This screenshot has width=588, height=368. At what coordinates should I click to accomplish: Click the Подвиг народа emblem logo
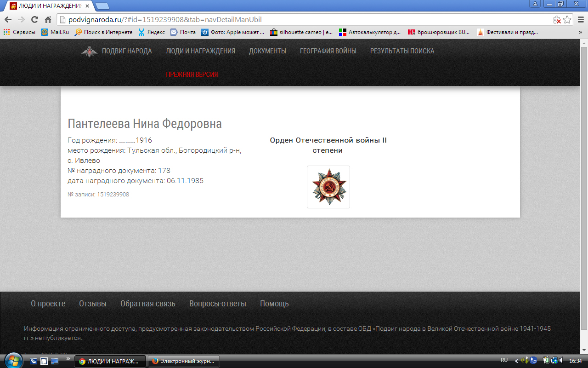[89, 52]
